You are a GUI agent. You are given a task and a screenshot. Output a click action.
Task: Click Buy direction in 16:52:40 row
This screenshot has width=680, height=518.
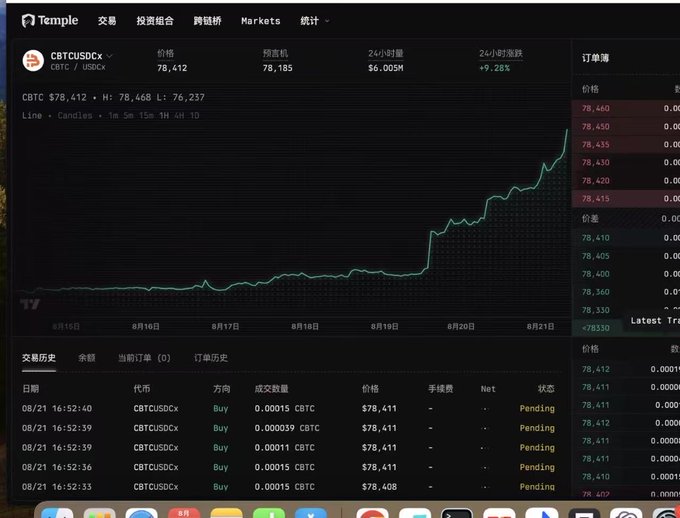click(x=220, y=408)
